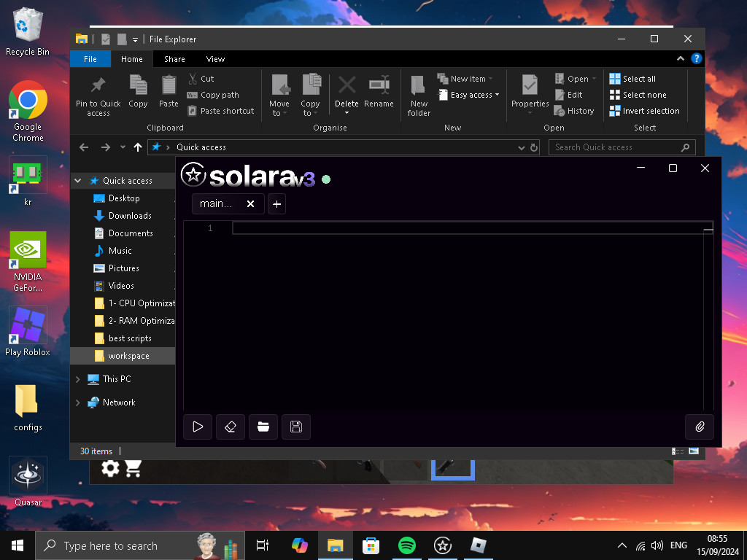Click the Search Quick access field
The image size is (747, 560).
tap(622, 147)
